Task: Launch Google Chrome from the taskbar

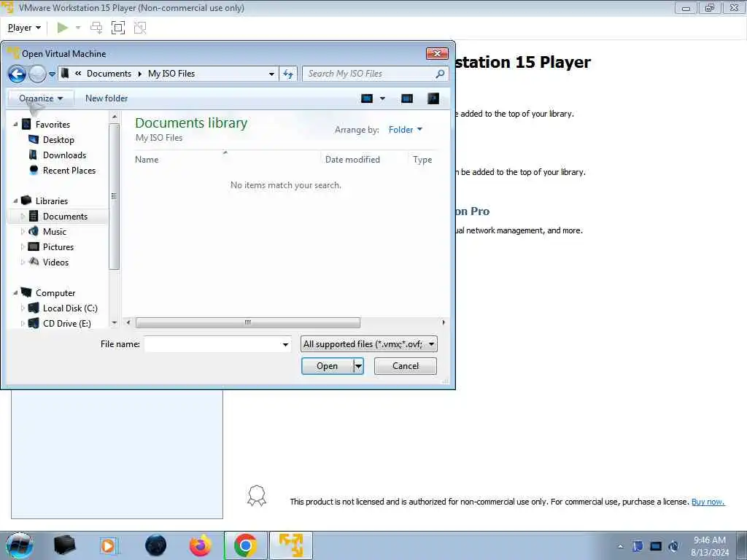Action: [x=246, y=545]
